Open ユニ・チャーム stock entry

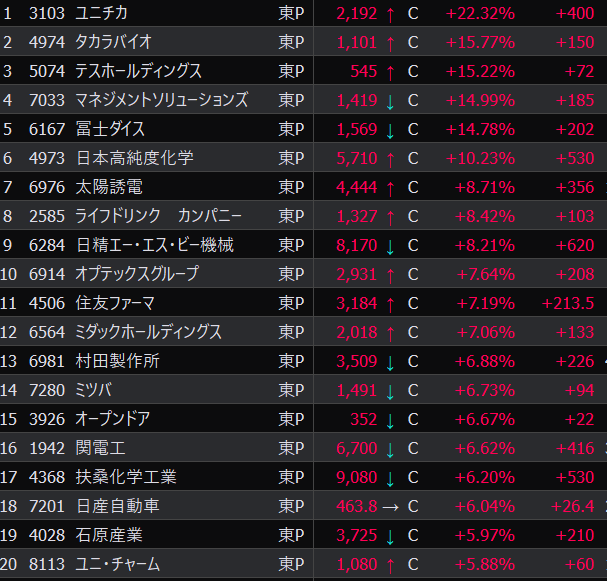click(117, 565)
